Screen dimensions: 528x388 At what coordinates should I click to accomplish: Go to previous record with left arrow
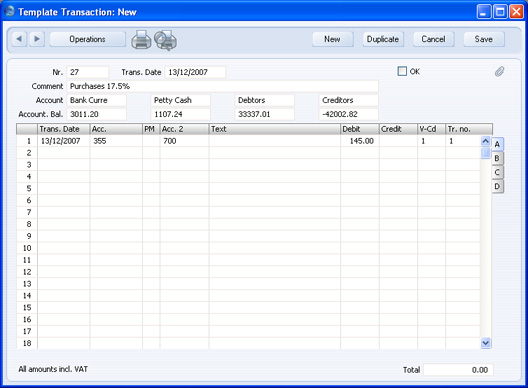tap(20, 39)
